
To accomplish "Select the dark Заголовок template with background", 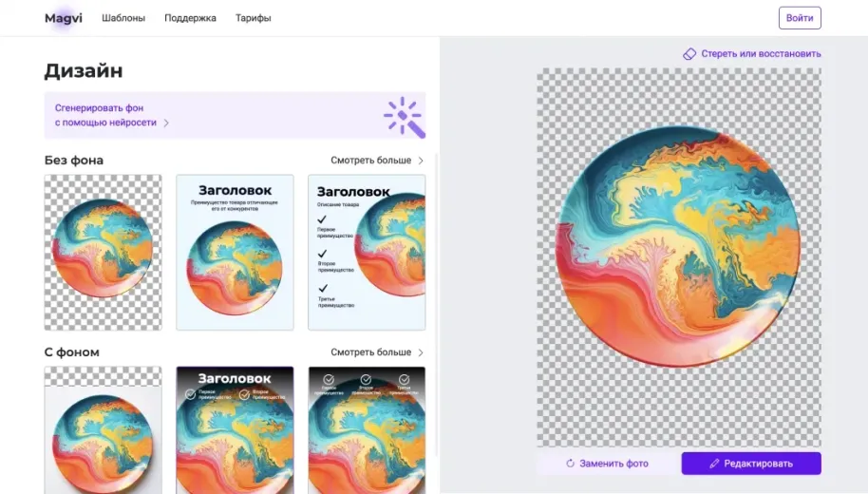I will point(235,429).
